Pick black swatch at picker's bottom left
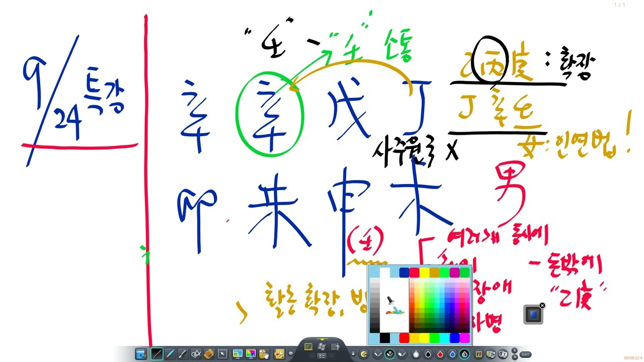Screen dimensions: 644x362 click(385, 338)
